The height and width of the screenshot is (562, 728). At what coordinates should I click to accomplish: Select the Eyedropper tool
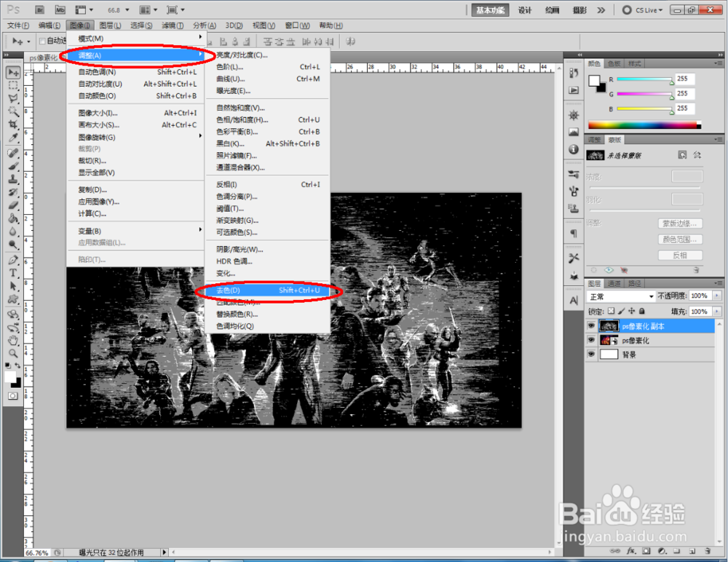click(x=13, y=138)
